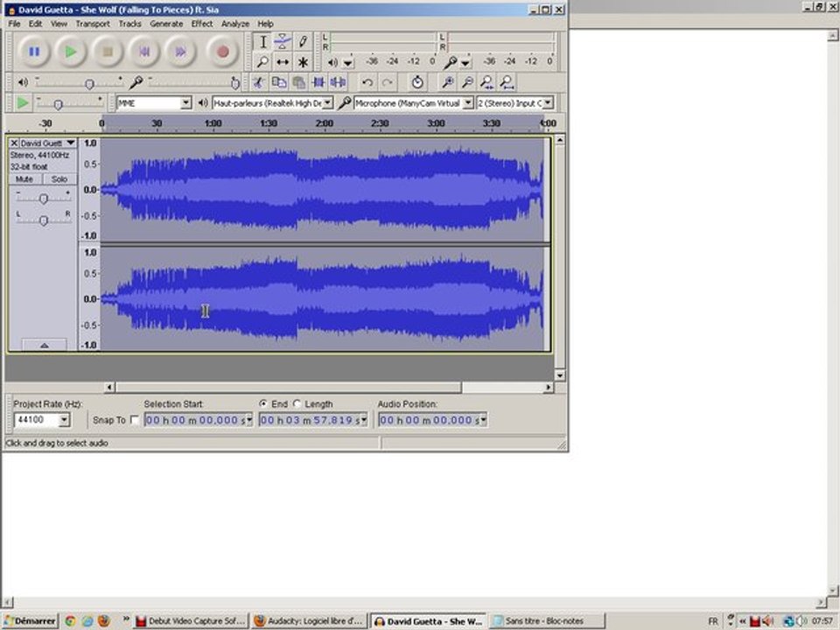The image size is (840, 630).
Task: Open the Effect menu
Action: pos(202,24)
